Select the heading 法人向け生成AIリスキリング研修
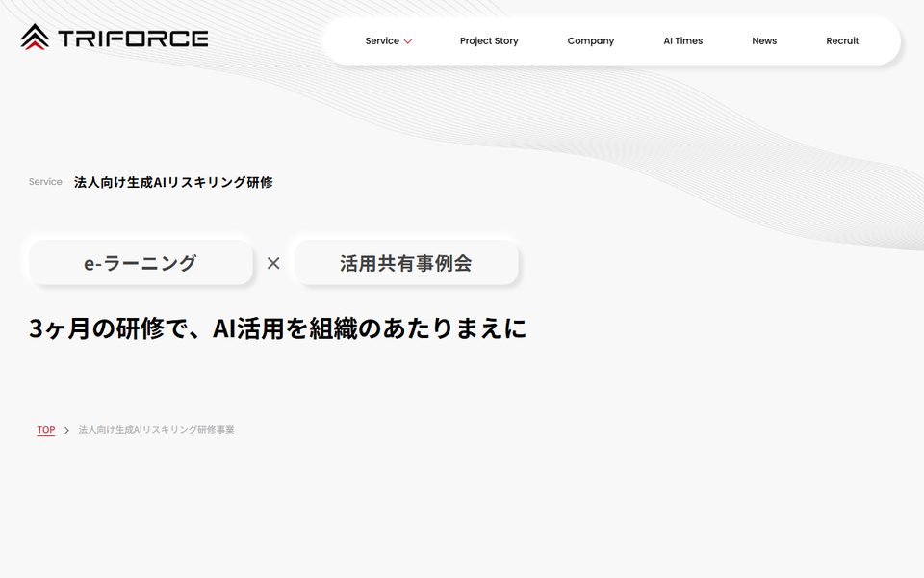Viewport: 924px width, 578px height. 173,182
